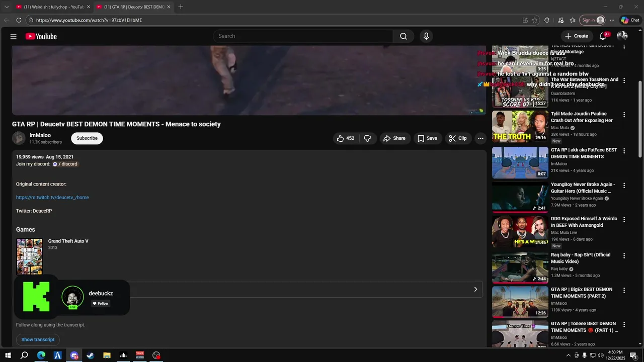Add this page to favorites star
The width and height of the screenshot is (644, 362).
(x=535, y=20)
